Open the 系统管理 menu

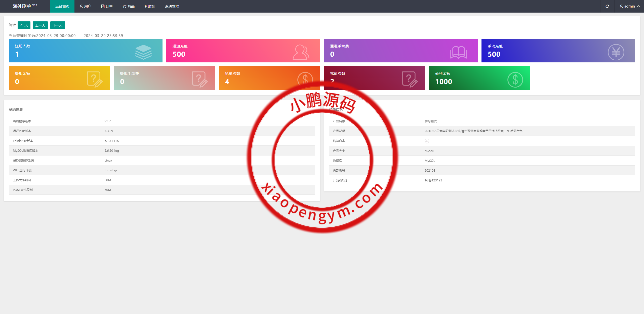pos(172,6)
